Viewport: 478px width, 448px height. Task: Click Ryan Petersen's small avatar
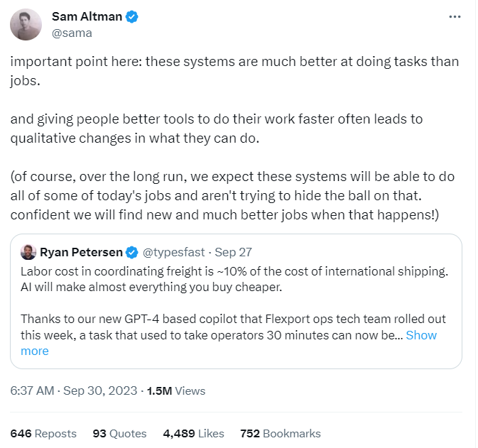point(28,252)
